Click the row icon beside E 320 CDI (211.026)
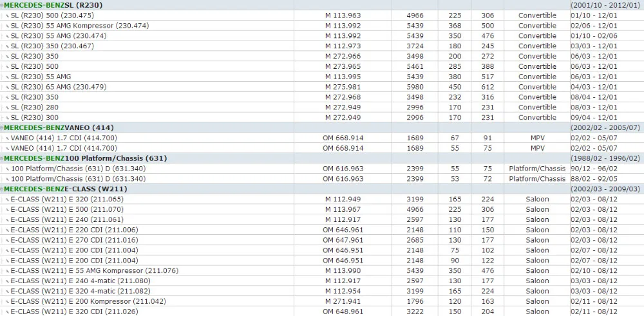The image size is (644, 316). pos(7,312)
